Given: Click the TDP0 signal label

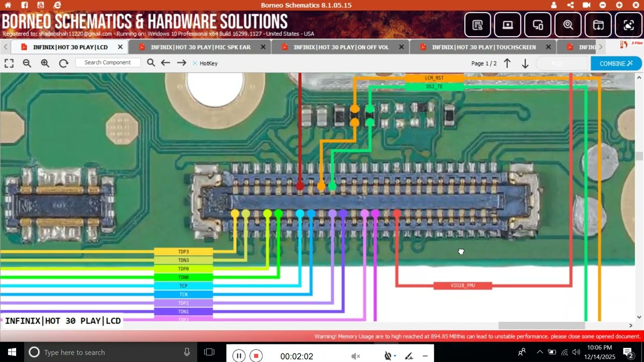Looking at the screenshot, I should click(183, 268).
